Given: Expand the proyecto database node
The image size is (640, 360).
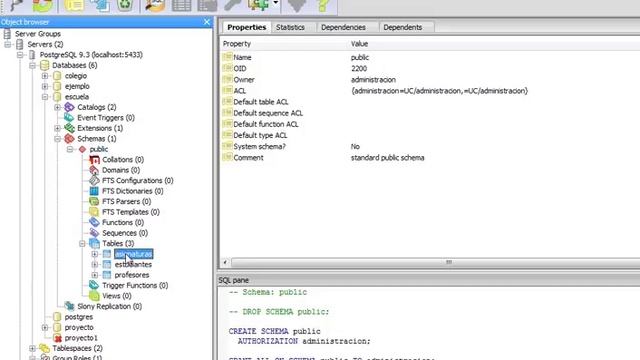Looking at the screenshot, I should (x=45, y=327).
